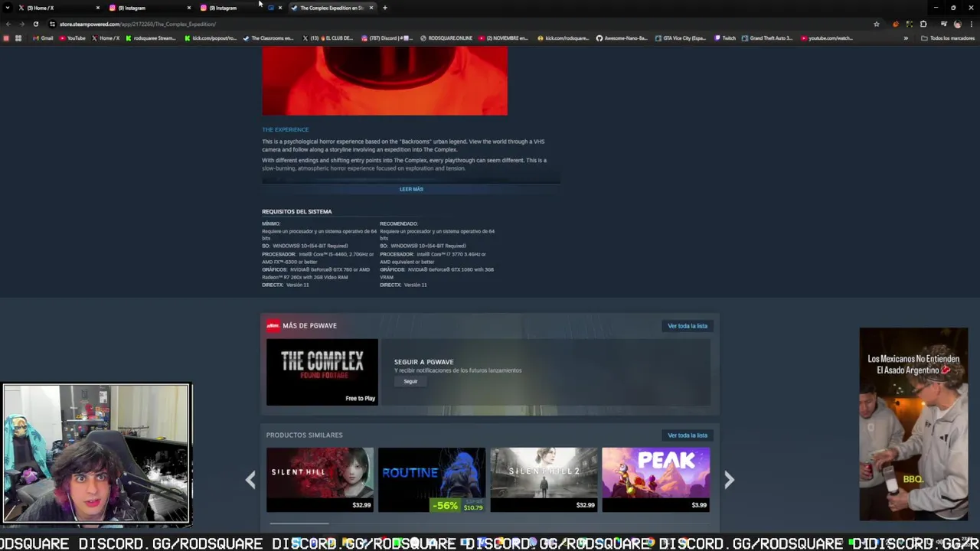Follow PGWAVE with Seguir button
The height and width of the screenshot is (551, 980).
(x=410, y=381)
